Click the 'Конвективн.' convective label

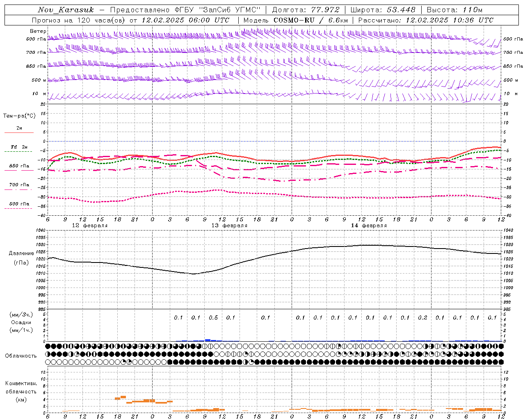tap(21, 383)
